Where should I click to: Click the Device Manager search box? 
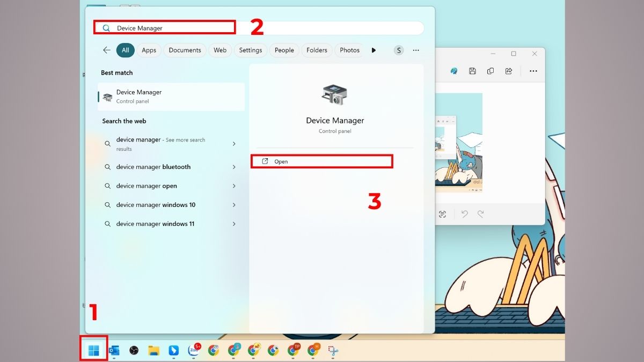click(x=259, y=28)
